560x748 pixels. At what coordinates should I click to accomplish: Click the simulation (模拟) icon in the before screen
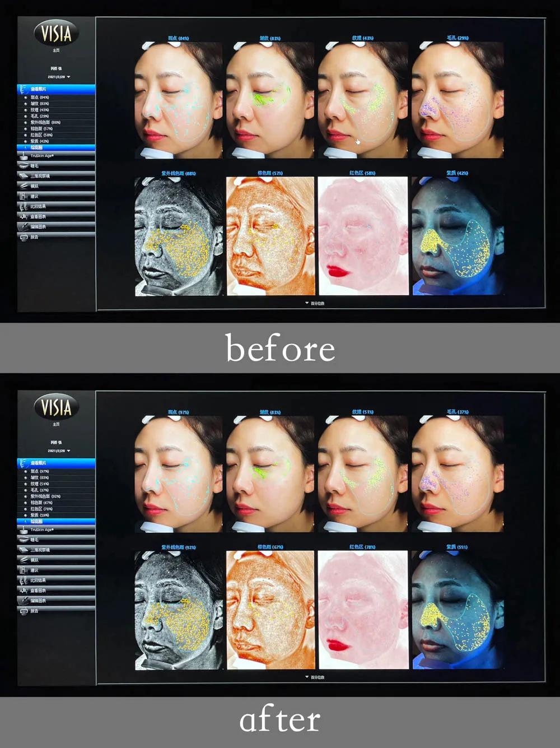pos(24,186)
